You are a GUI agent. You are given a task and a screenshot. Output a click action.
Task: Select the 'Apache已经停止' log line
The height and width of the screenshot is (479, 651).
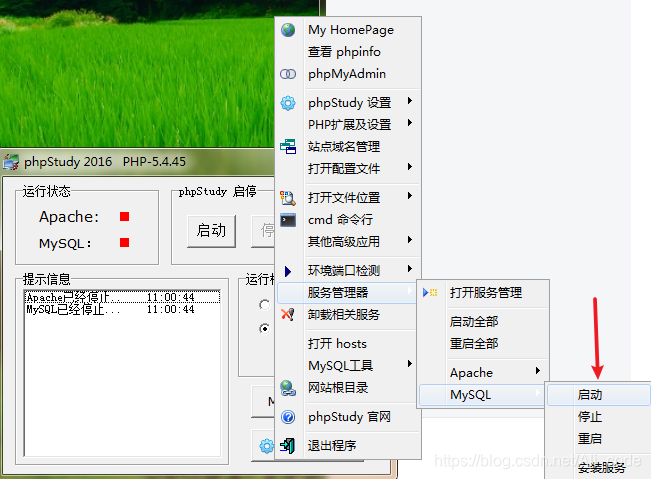click(x=122, y=297)
